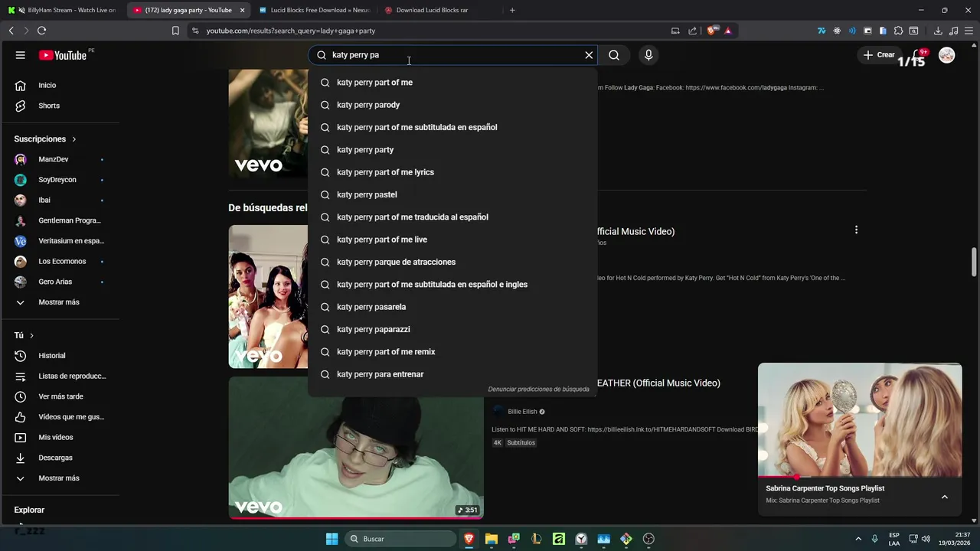Expand the Tú section chevron
The image size is (980, 551).
tap(31, 335)
